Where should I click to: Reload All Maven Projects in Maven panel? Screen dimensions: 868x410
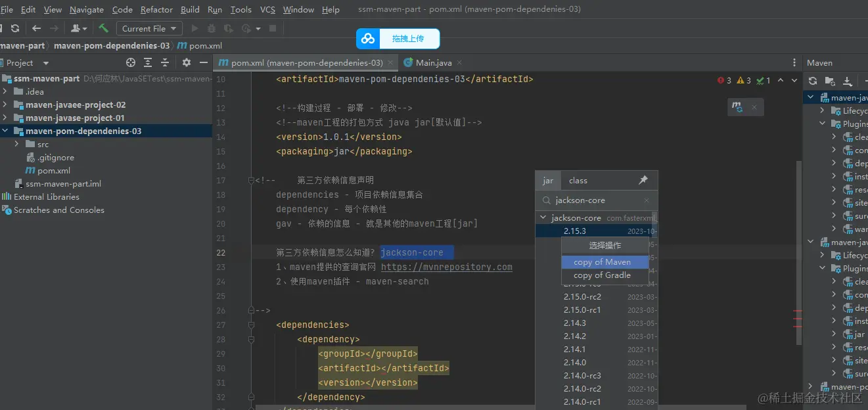[813, 80]
